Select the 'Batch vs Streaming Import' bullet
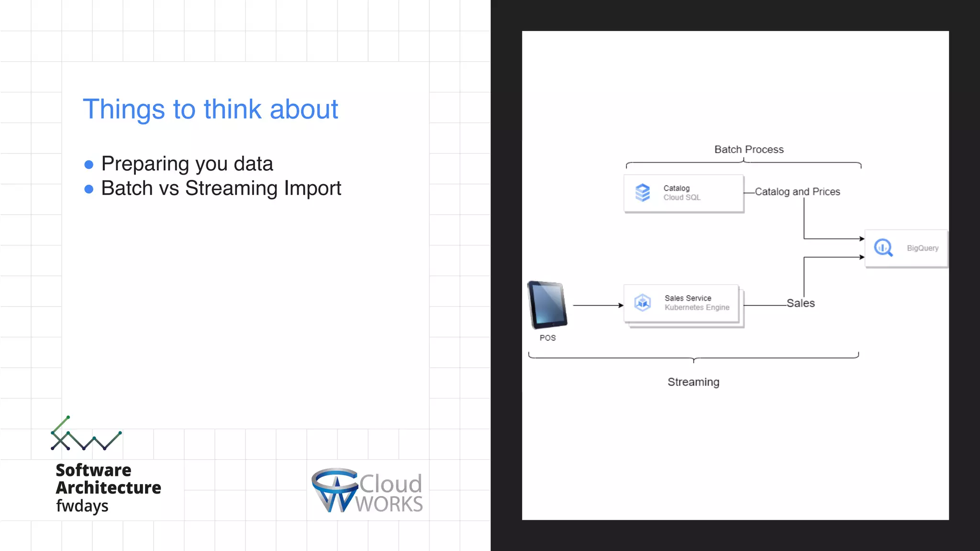This screenshot has height=551, width=980. pos(221,188)
